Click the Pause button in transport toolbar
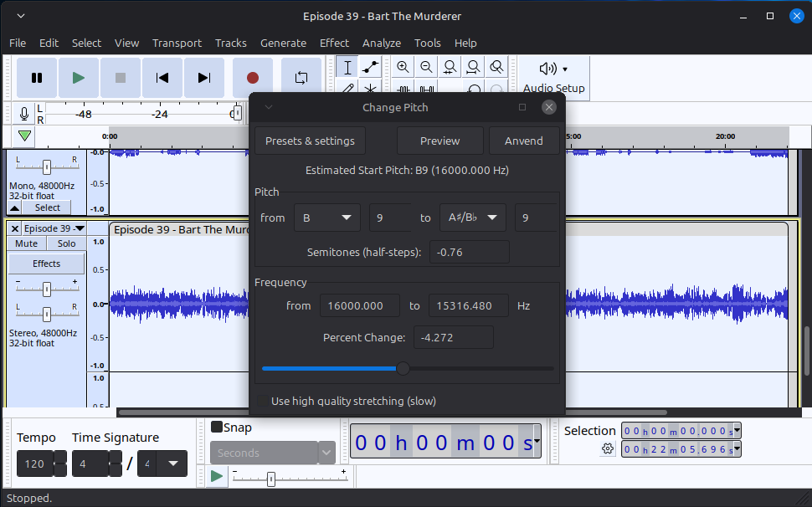Screen dimensions: 812x507 [x=37, y=78]
